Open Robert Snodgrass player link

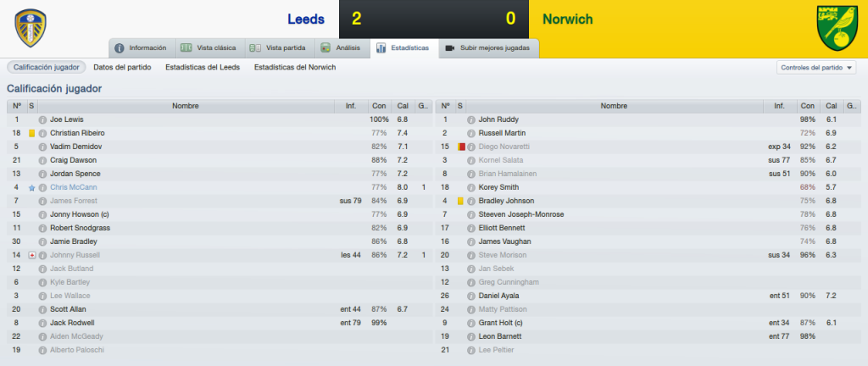coord(80,229)
